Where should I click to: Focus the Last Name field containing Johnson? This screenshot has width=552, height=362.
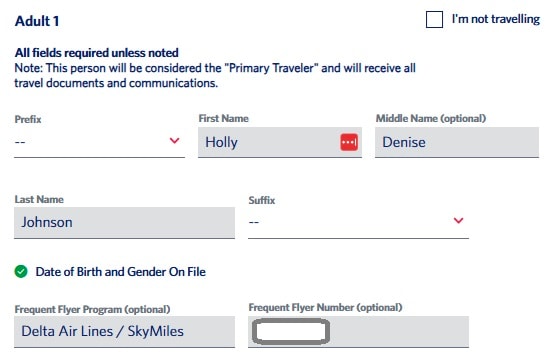125,223
